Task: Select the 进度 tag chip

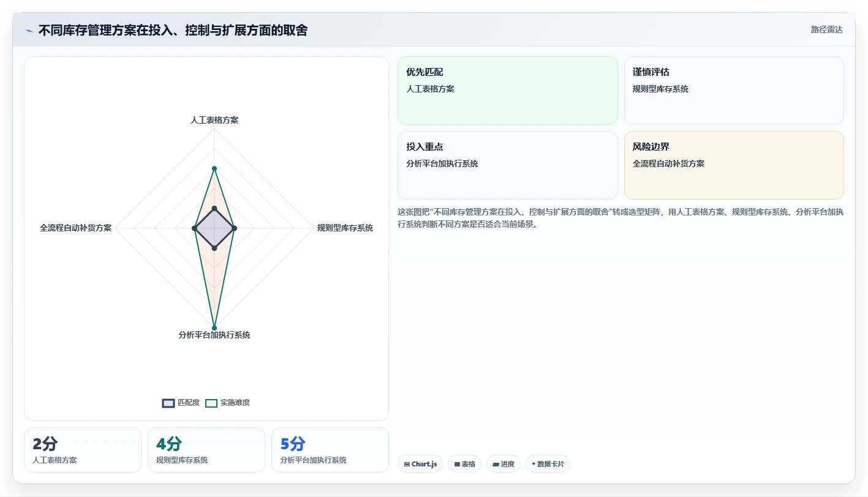Action: (504, 464)
